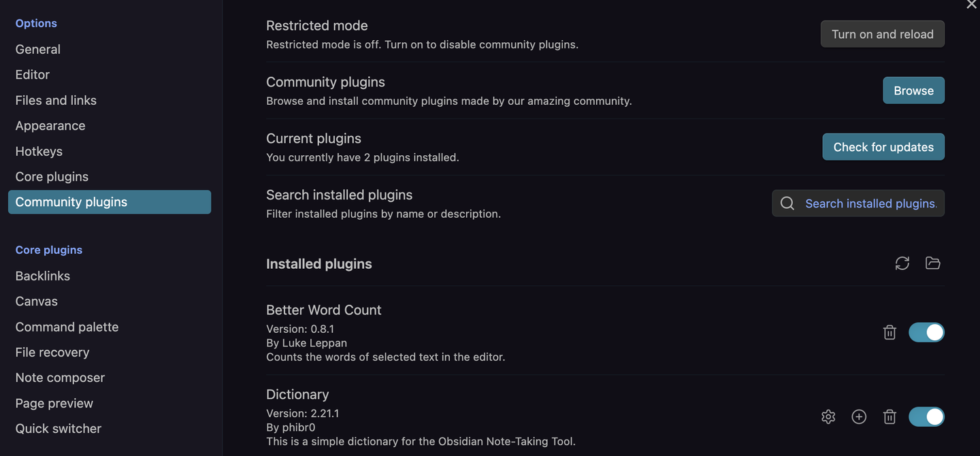Open Dictionary plugin settings gear

point(828,417)
